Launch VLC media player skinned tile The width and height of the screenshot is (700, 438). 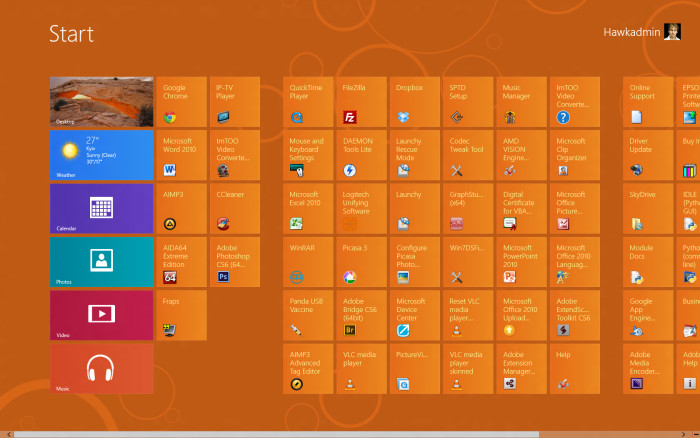468,369
